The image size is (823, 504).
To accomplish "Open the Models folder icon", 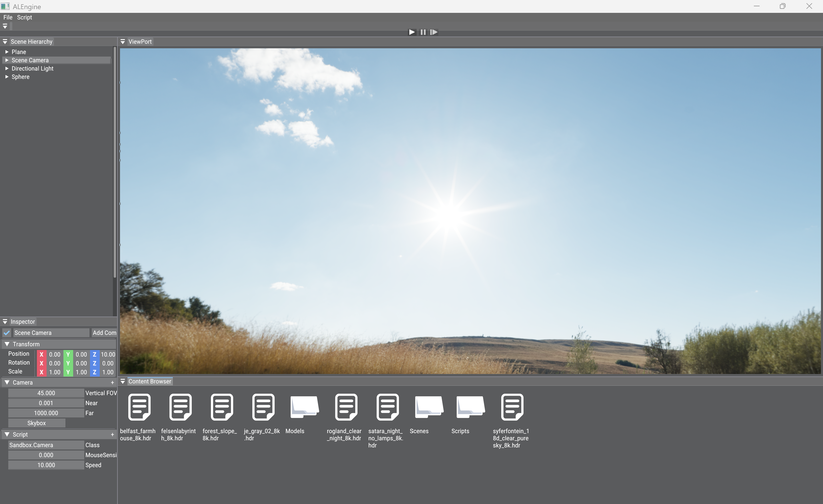I will coord(304,407).
